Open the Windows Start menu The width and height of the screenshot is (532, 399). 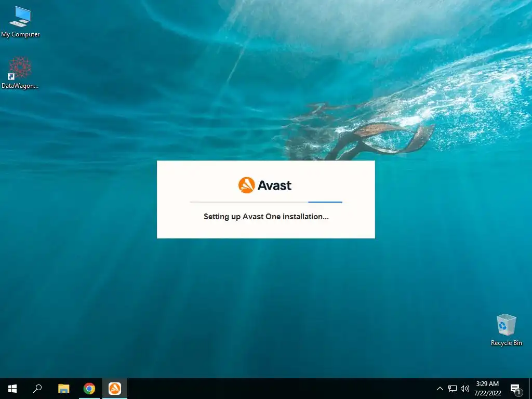coord(12,389)
